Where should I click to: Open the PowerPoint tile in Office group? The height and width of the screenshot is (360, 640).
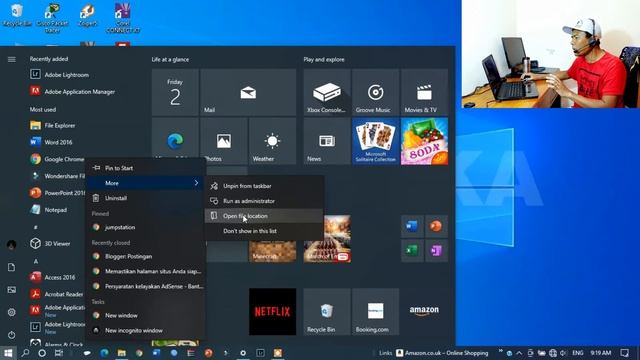[x=436, y=227]
